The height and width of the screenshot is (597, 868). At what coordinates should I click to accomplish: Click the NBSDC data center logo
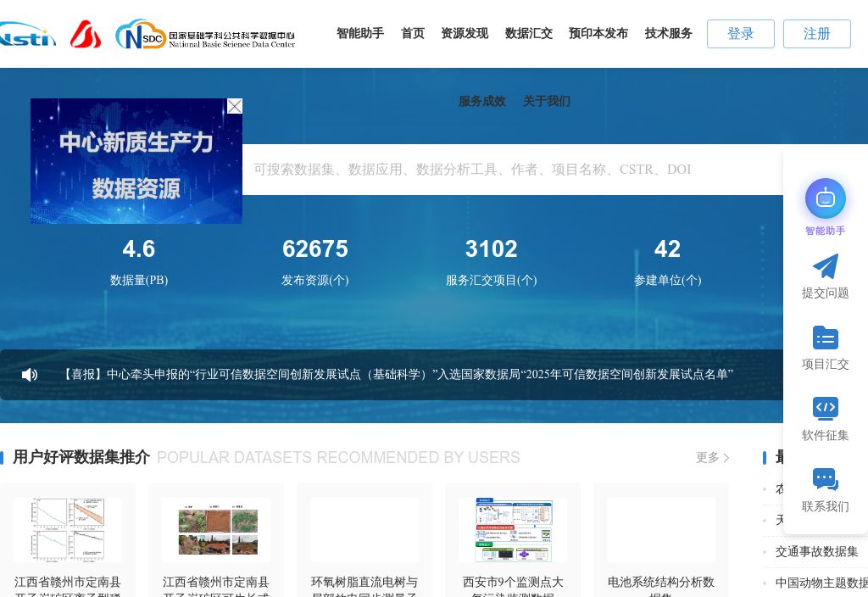coord(205,34)
